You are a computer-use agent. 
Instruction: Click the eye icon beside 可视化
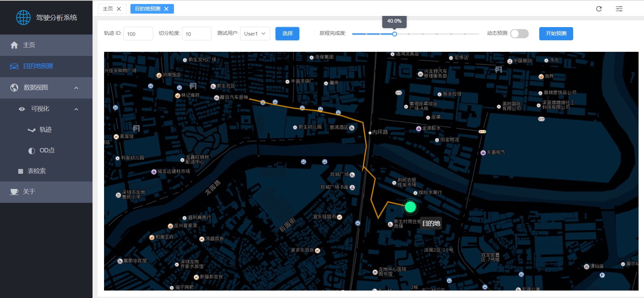[22, 109]
